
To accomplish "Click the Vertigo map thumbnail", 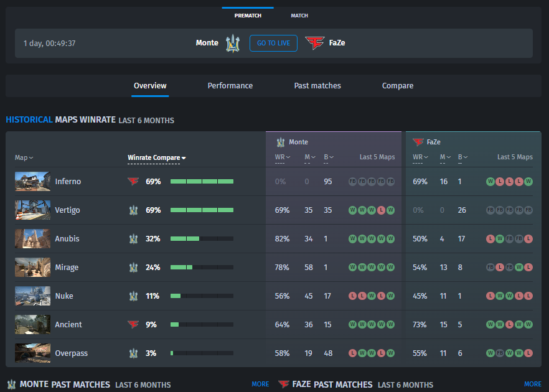I will coord(32,210).
